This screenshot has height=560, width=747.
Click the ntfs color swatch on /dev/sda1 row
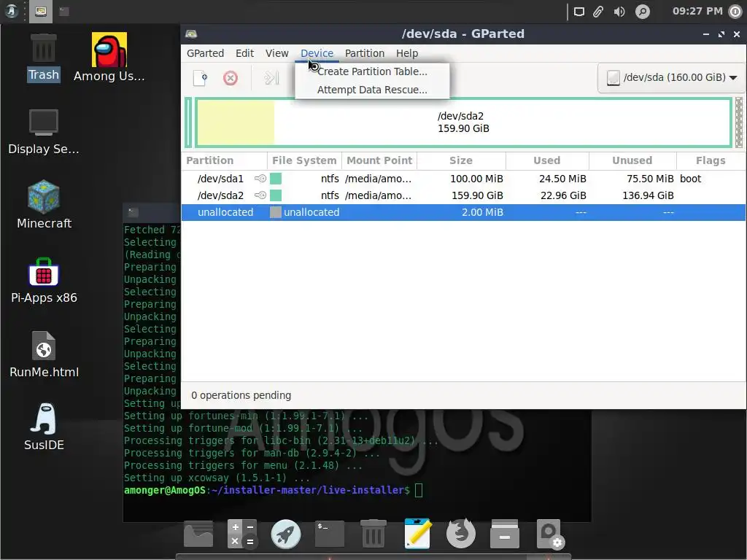point(275,179)
